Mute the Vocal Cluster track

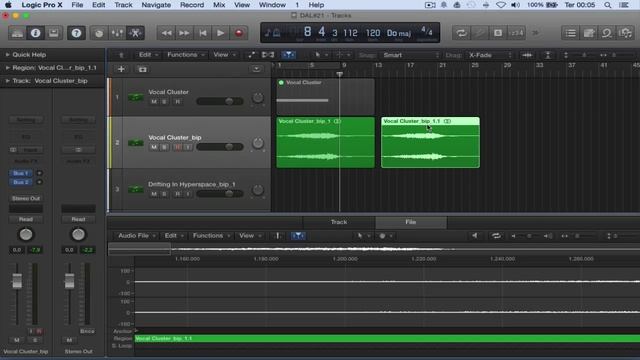[x=154, y=102]
